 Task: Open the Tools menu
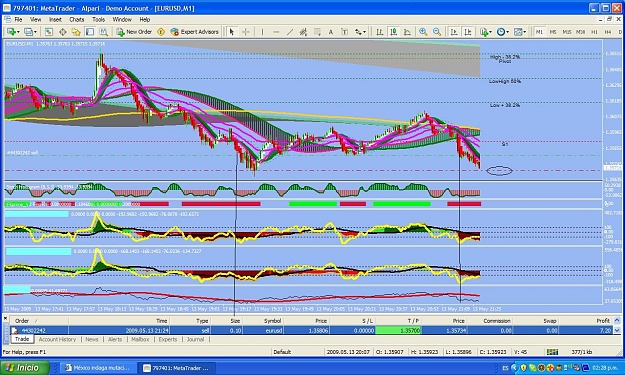98,20
